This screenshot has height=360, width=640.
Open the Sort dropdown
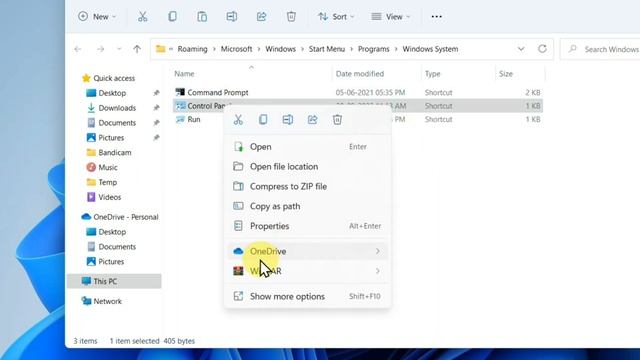[336, 17]
